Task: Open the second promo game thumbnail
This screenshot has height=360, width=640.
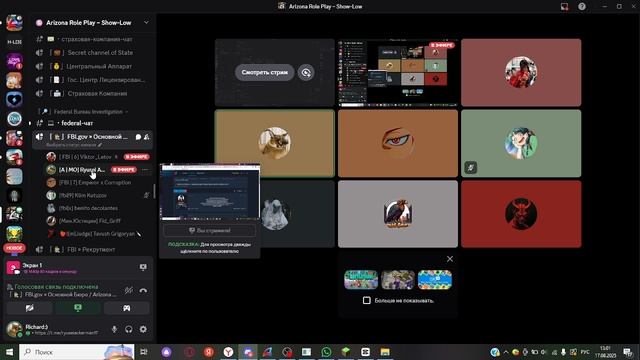Action: [398, 280]
